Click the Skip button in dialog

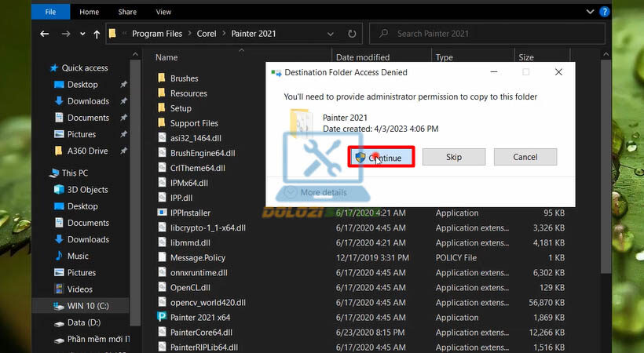pos(454,157)
